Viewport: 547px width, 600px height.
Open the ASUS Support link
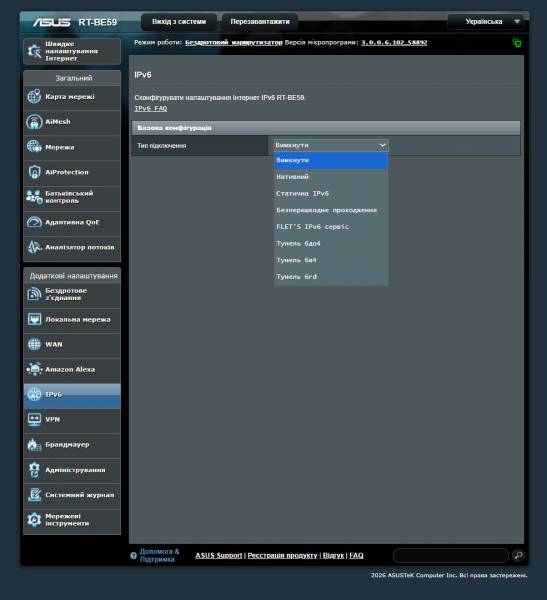pos(219,555)
